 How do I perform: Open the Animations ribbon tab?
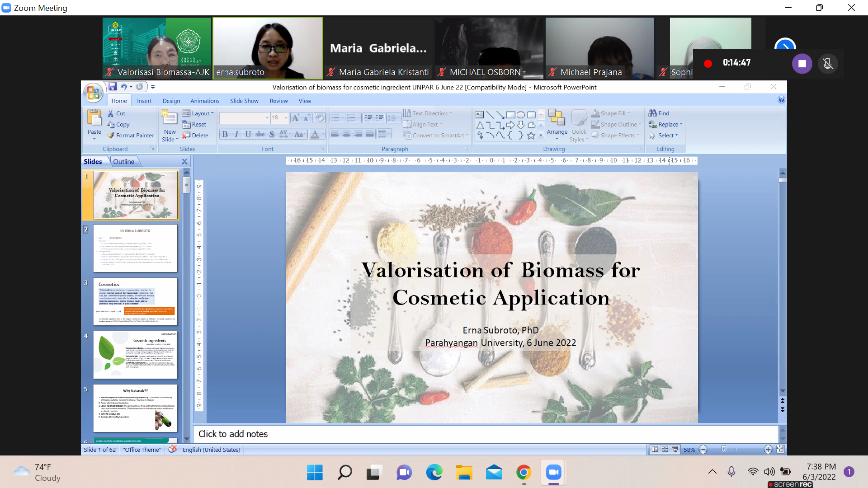205,101
